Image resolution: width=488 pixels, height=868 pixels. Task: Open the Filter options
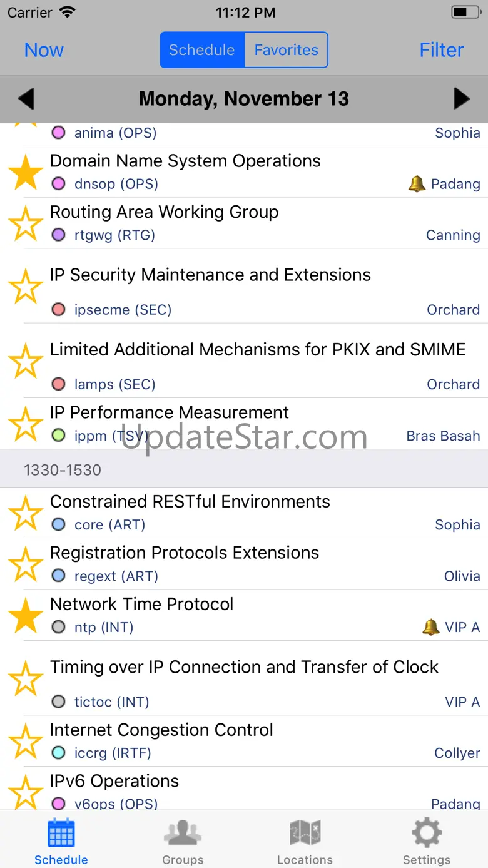[x=441, y=50]
